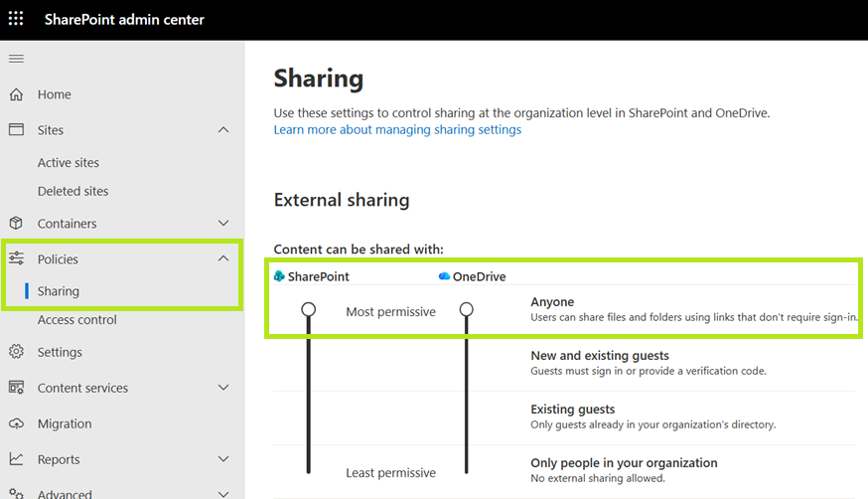The height and width of the screenshot is (499, 868).
Task: Expand the Advanced section chevron
Action: point(223,493)
